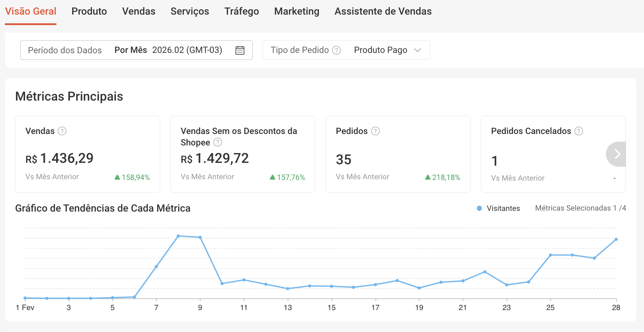This screenshot has height=332, width=644.
Task: Click help icon for Vendas Sem os Descontos
Action: click(218, 142)
